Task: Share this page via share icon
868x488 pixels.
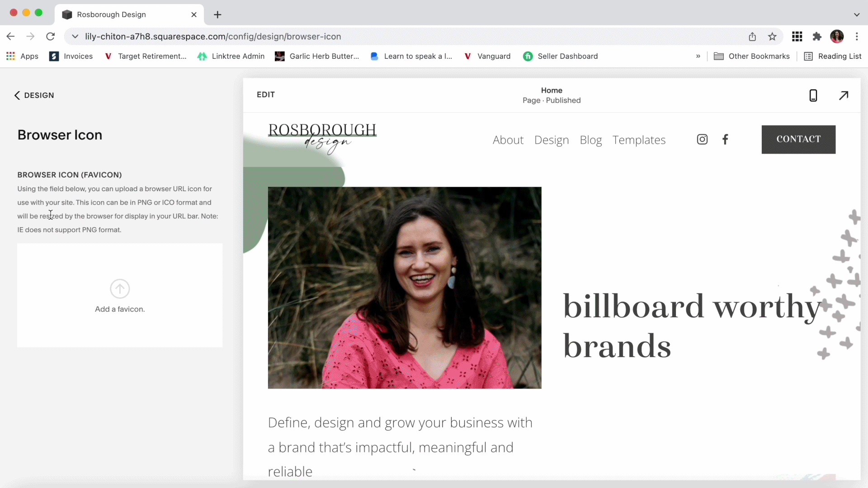Action: 752,37
